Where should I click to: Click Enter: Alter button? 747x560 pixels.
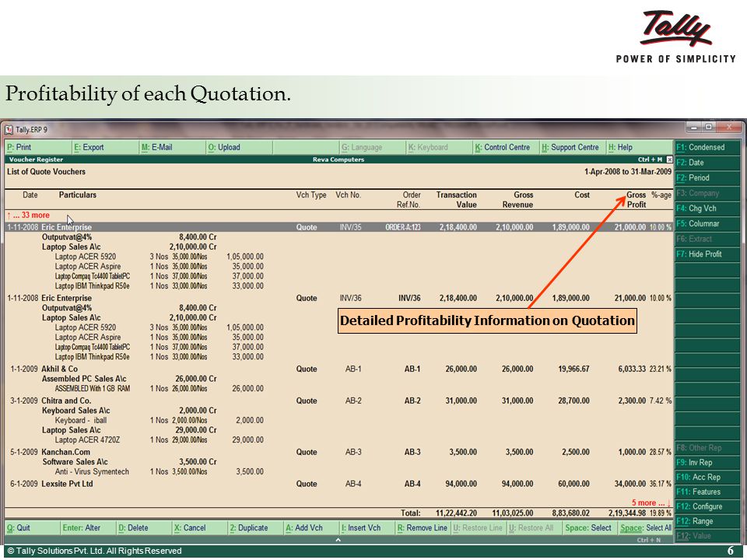(88, 527)
